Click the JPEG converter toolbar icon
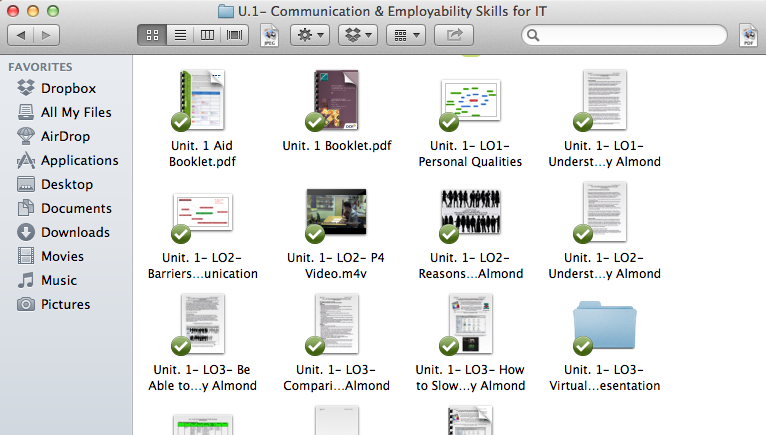 pyautogui.click(x=270, y=36)
